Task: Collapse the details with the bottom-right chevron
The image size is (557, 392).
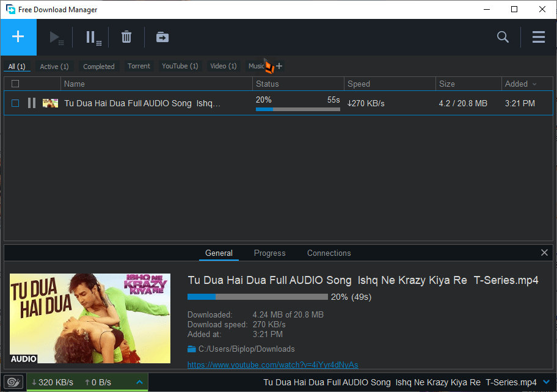Action: click(547, 382)
